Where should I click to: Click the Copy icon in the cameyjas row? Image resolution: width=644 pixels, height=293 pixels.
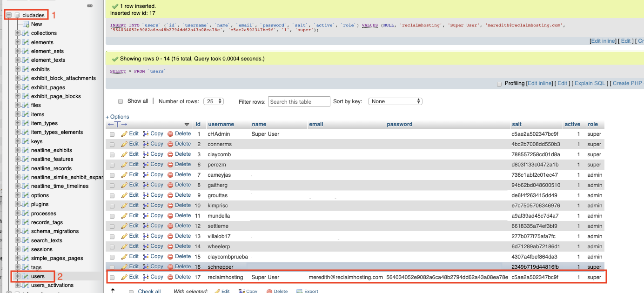(146, 174)
